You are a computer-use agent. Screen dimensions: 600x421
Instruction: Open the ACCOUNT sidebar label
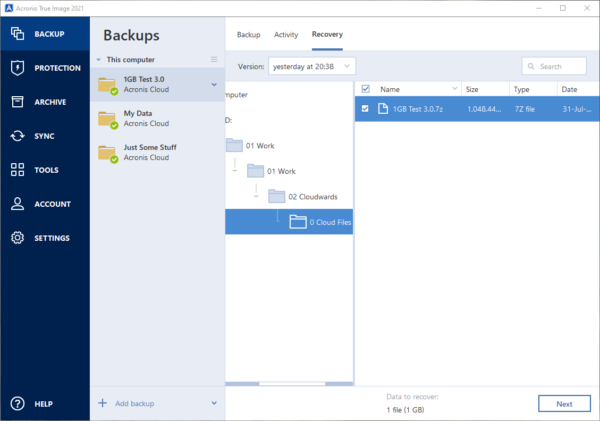tap(52, 204)
